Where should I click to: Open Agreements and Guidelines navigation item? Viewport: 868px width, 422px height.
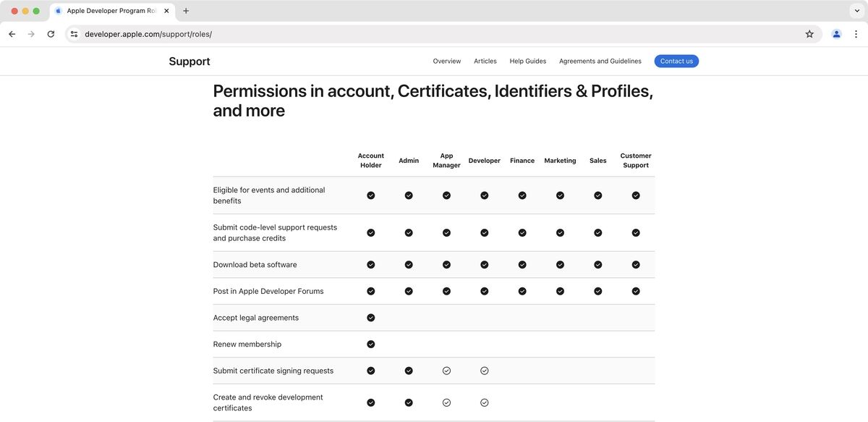tap(600, 62)
